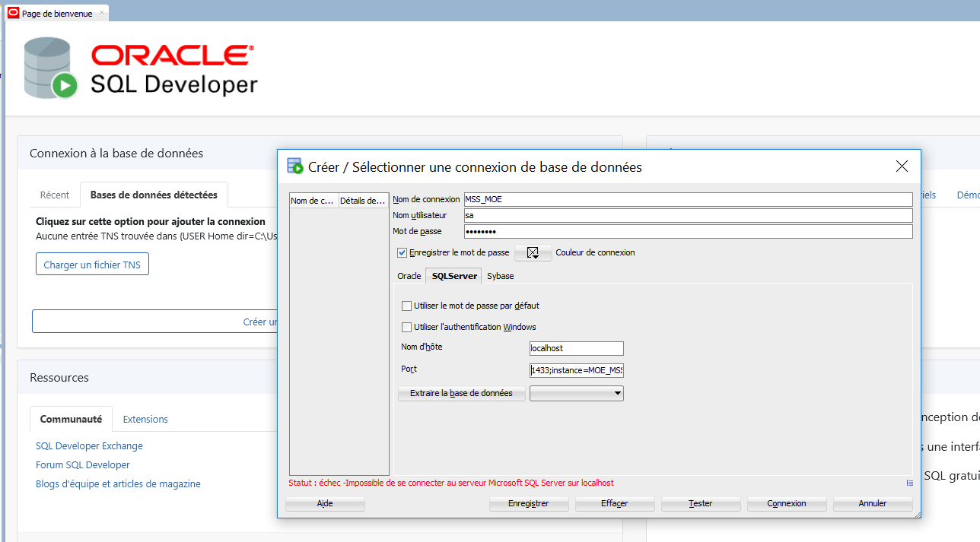Click Charger un fichier TNS button
This screenshot has width=980, height=542.
point(92,264)
